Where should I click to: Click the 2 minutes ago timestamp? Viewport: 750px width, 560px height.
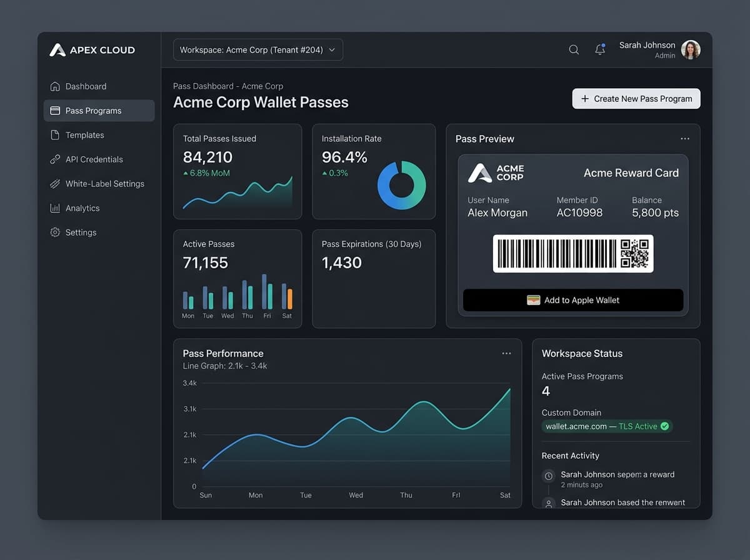(x=582, y=485)
